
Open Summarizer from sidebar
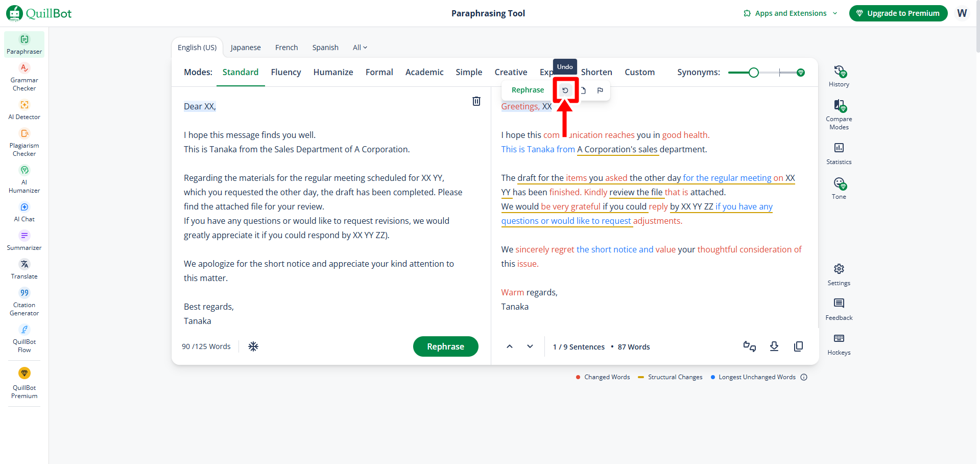[x=24, y=241]
